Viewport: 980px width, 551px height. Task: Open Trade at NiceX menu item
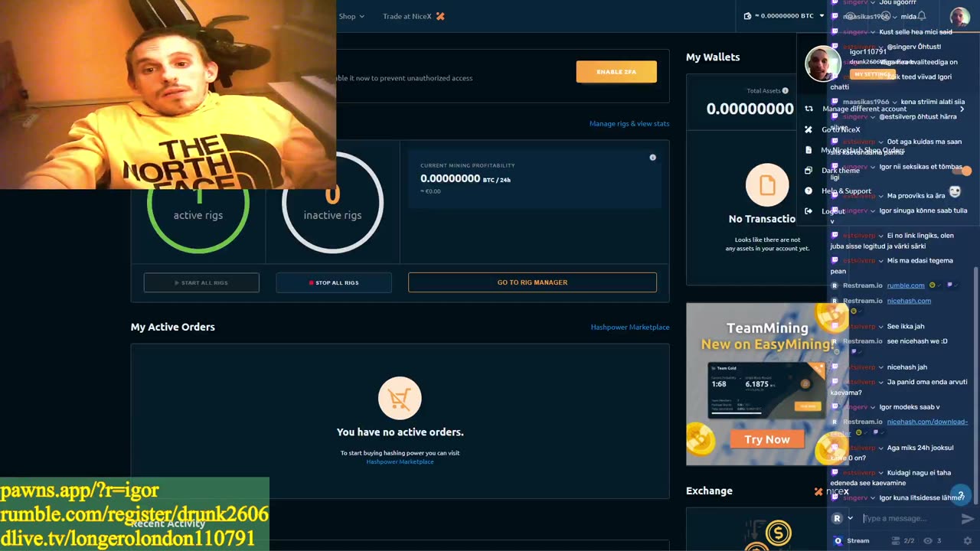pyautogui.click(x=413, y=16)
